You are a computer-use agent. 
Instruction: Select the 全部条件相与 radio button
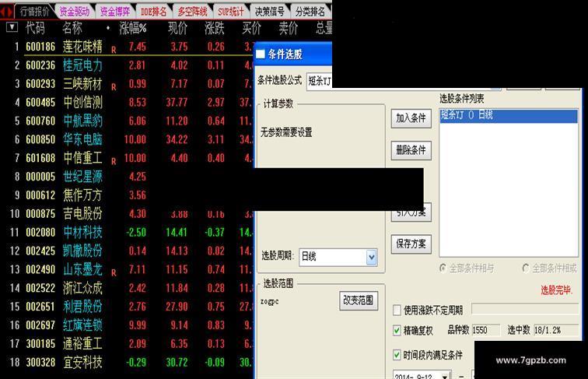(443, 268)
